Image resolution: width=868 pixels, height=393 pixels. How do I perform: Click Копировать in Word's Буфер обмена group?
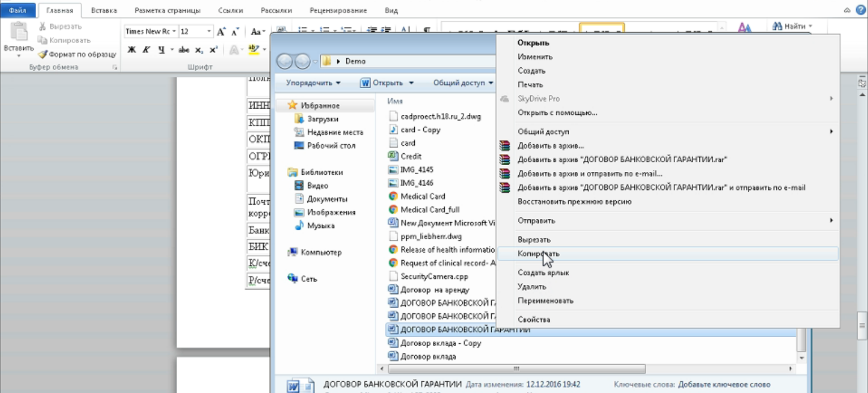64,40
